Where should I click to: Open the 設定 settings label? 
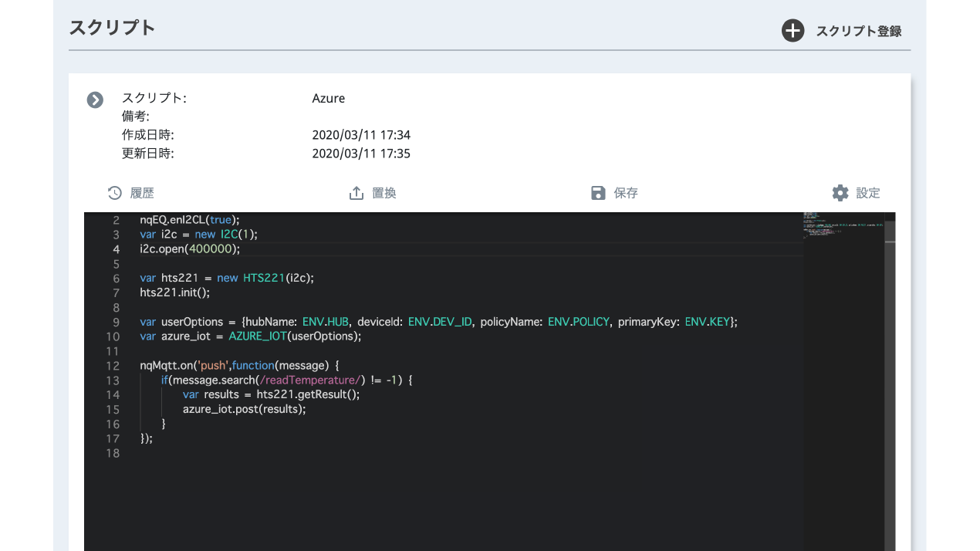tap(868, 193)
